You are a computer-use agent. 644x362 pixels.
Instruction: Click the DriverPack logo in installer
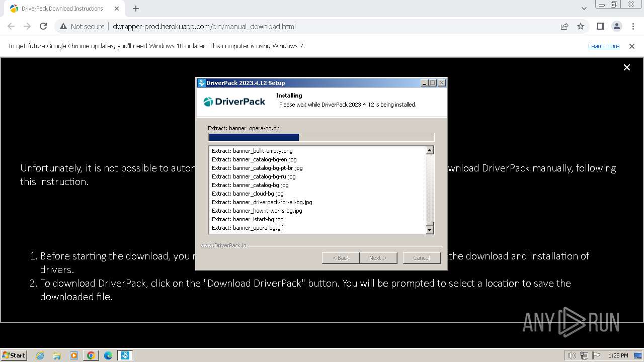point(234,102)
